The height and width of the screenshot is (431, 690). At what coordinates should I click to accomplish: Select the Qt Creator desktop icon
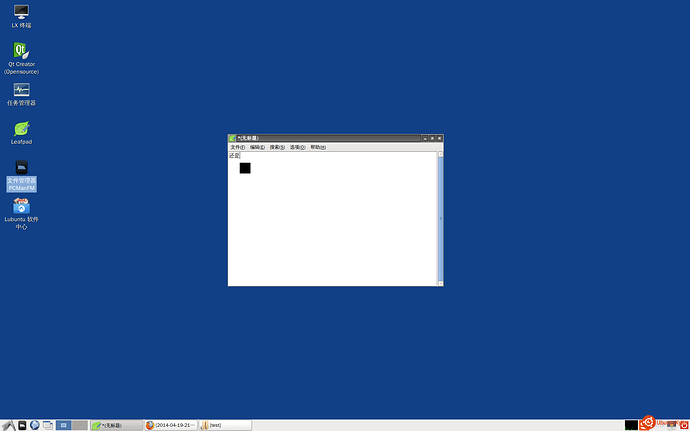pyautogui.click(x=21, y=58)
